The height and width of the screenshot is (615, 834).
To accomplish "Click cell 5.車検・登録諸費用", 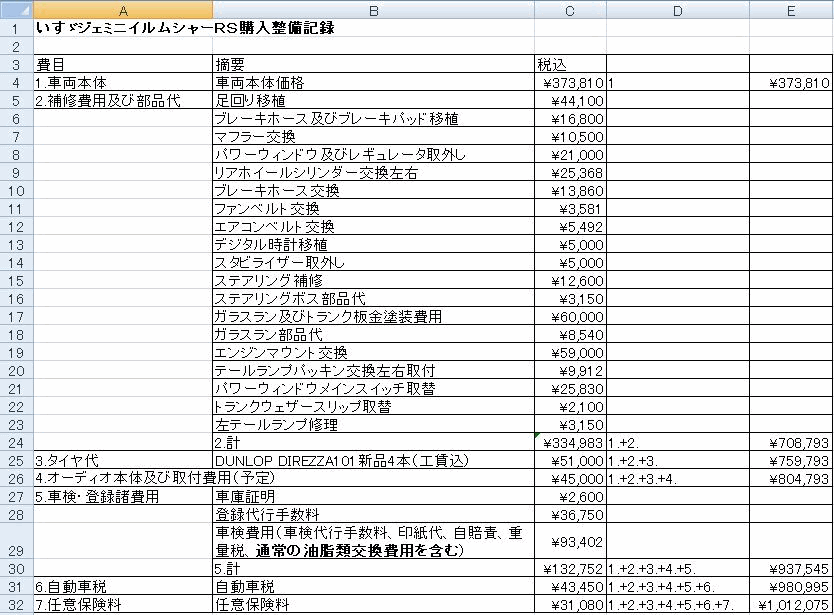I will 123,497.
